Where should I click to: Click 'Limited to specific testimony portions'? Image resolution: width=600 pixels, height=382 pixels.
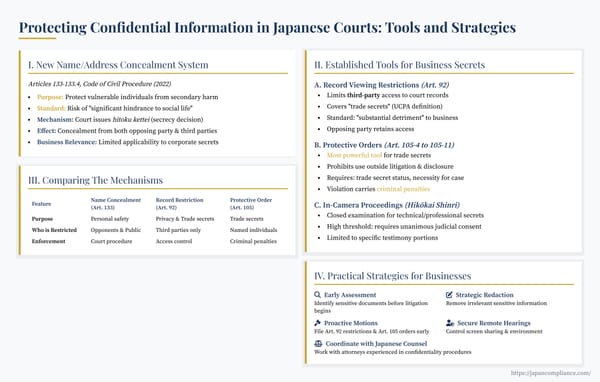[x=382, y=238]
